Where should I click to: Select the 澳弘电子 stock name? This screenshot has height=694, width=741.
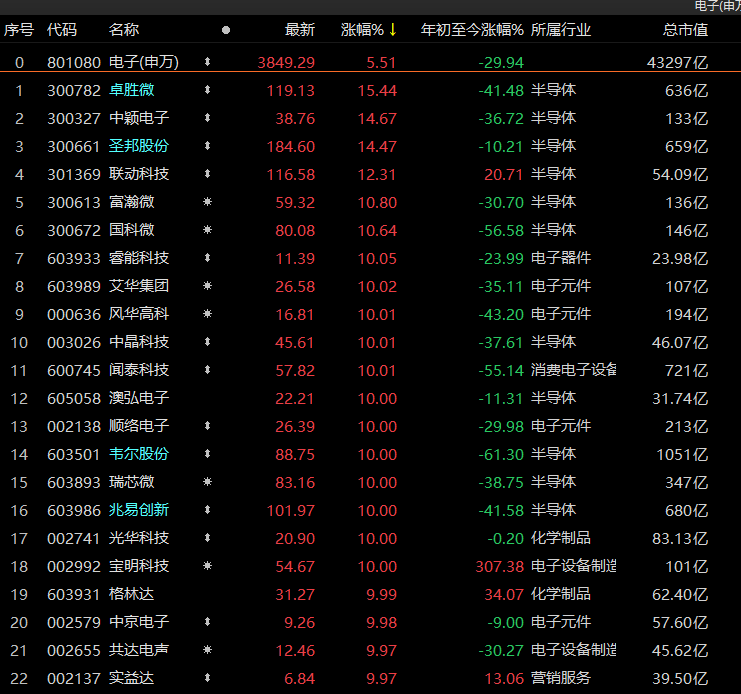tap(139, 398)
